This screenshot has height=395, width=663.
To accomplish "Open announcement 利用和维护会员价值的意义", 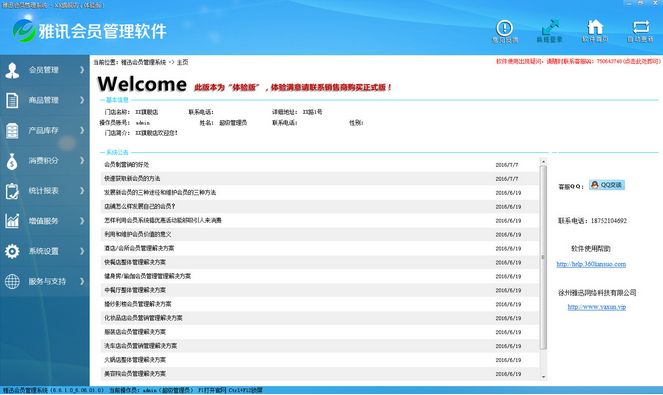I will point(319,234).
